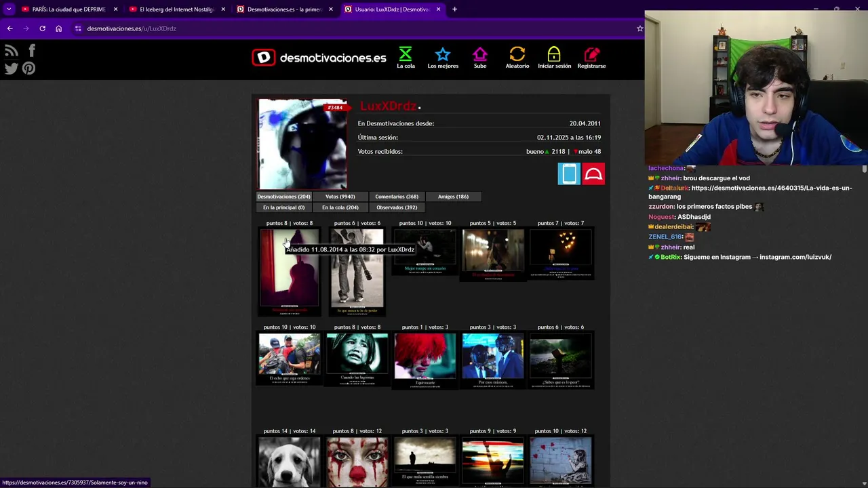This screenshot has height=488, width=868.
Task: Select the En la cola (204) tab
Action: [340, 207]
